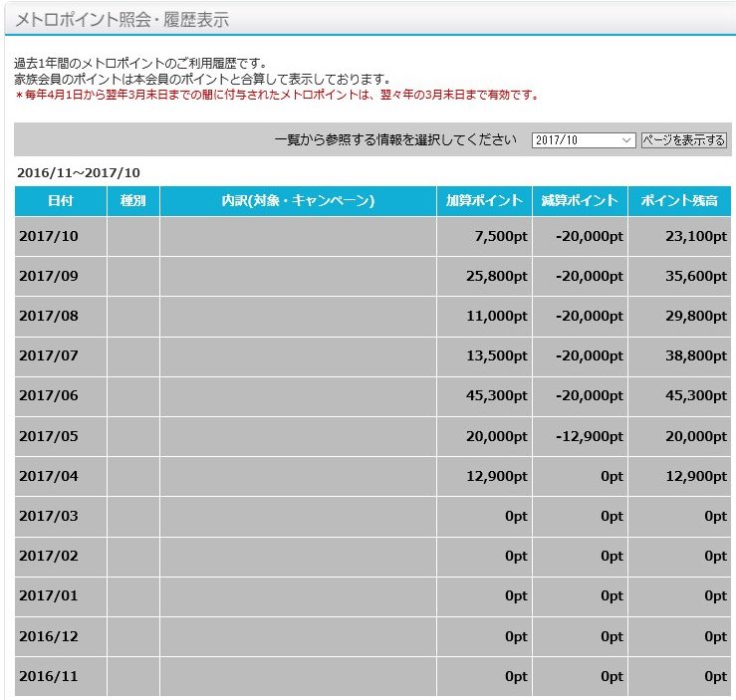
Task: Open the 2017/10 month selection dropdown
Action: (x=584, y=139)
